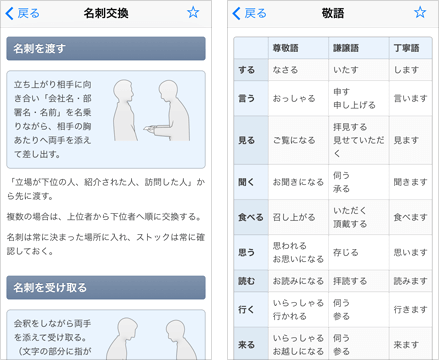Click the おっしゃる cell
439x360 pixels.
tap(298, 98)
